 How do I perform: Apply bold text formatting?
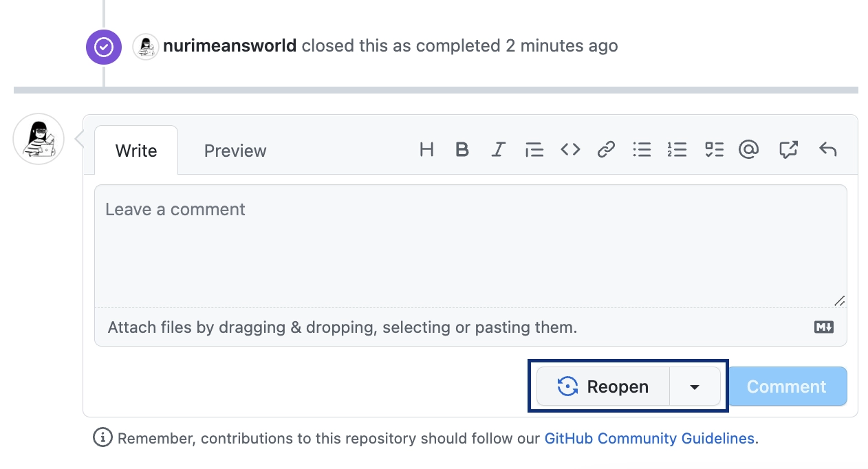coord(462,149)
